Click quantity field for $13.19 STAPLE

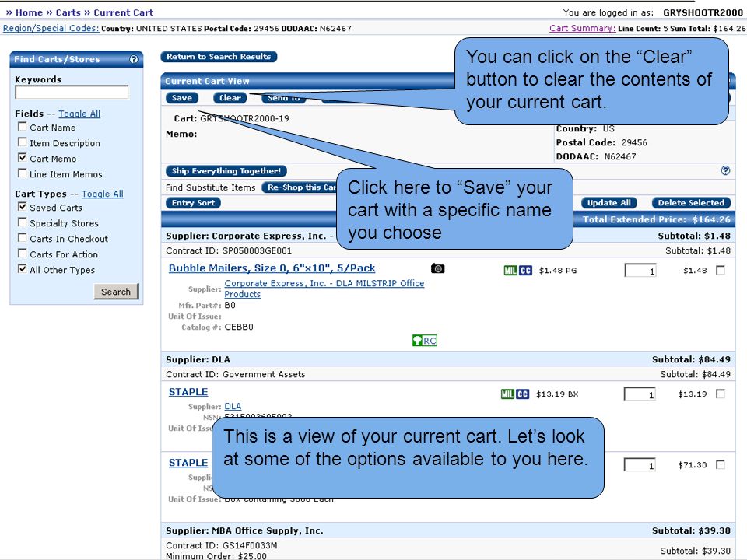coord(640,394)
